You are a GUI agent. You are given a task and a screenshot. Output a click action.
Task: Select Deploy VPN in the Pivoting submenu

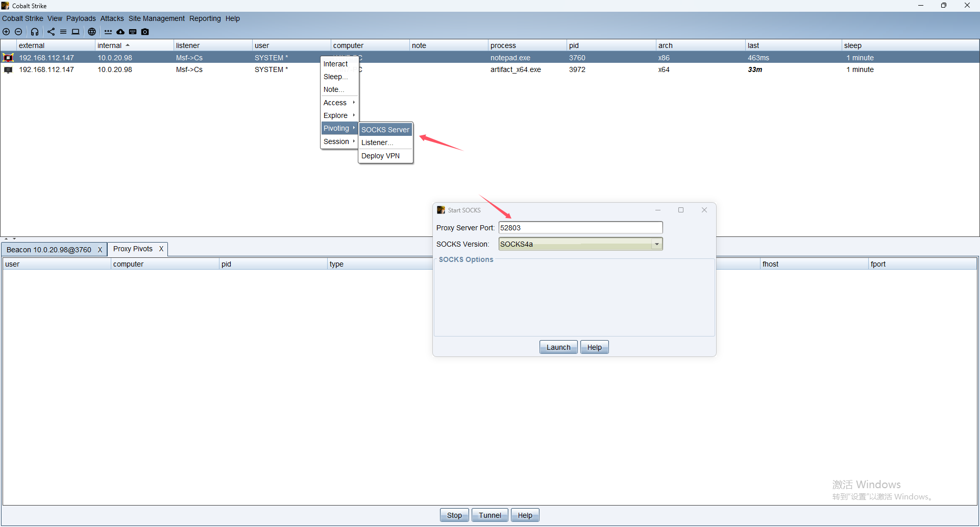[385, 156]
